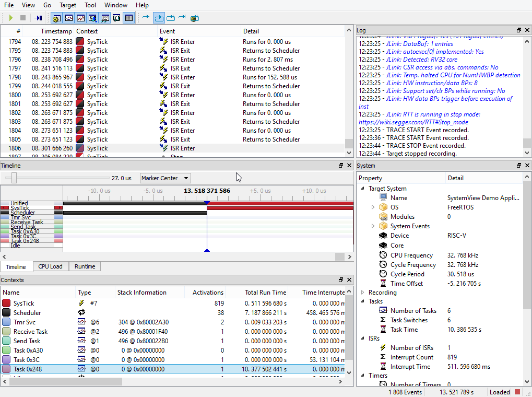Click the float button on the Log panel
The height and width of the screenshot is (397, 532).
tap(518, 30)
